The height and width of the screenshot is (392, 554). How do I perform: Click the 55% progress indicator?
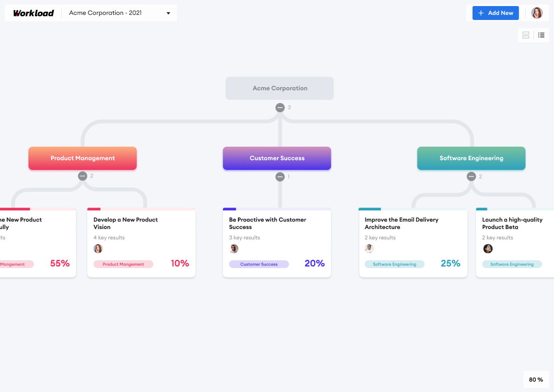(60, 263)
